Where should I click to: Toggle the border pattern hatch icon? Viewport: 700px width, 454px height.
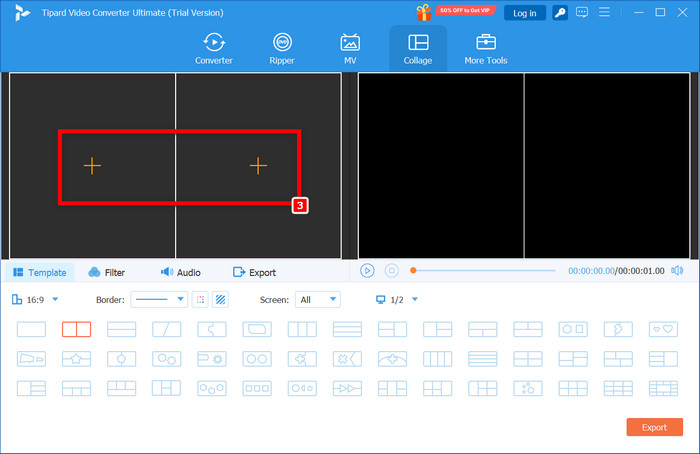pos(220,299)
